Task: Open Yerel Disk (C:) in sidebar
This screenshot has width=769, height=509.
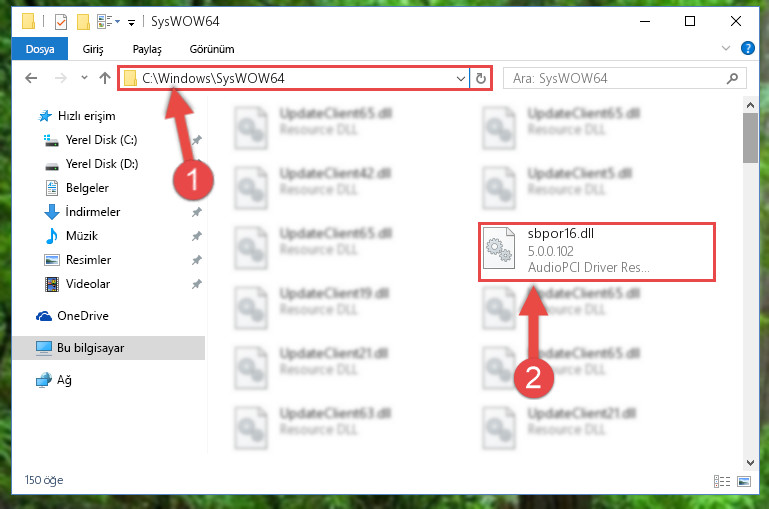Action: [102, 140]
